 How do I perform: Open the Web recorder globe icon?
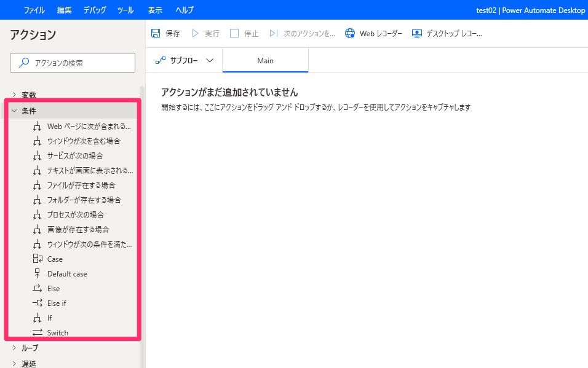pos(350,33)
